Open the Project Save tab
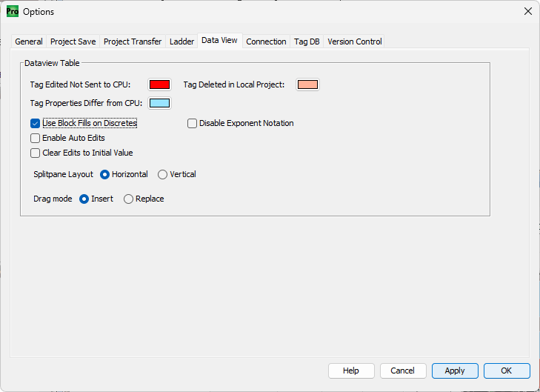 (x=73, y=41)
